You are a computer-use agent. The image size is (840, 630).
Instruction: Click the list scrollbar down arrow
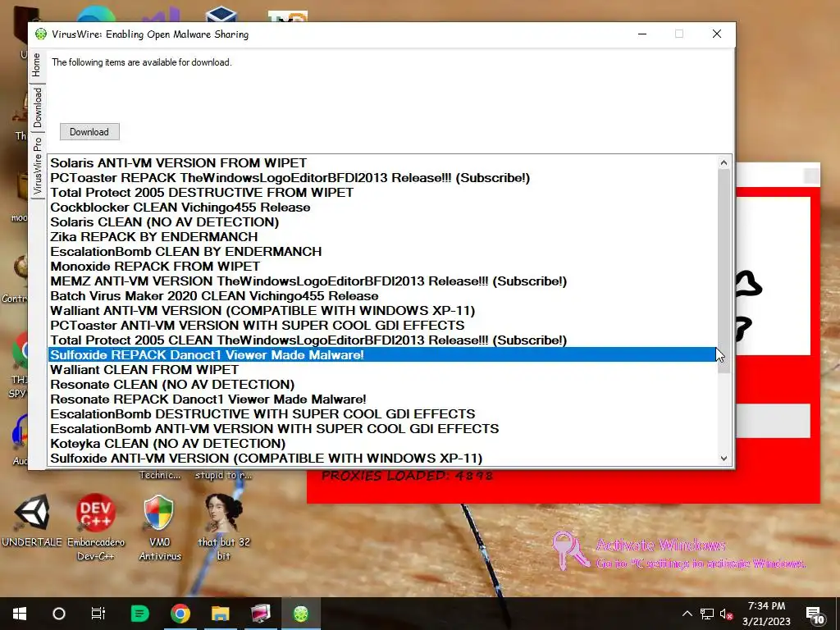pyautogui.click(x=724, y=459)
